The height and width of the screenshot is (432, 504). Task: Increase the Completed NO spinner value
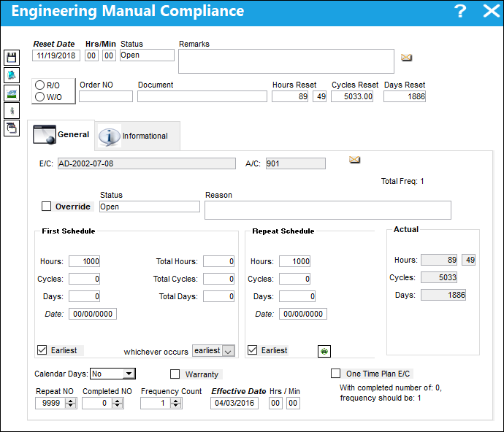pos(118,401)
